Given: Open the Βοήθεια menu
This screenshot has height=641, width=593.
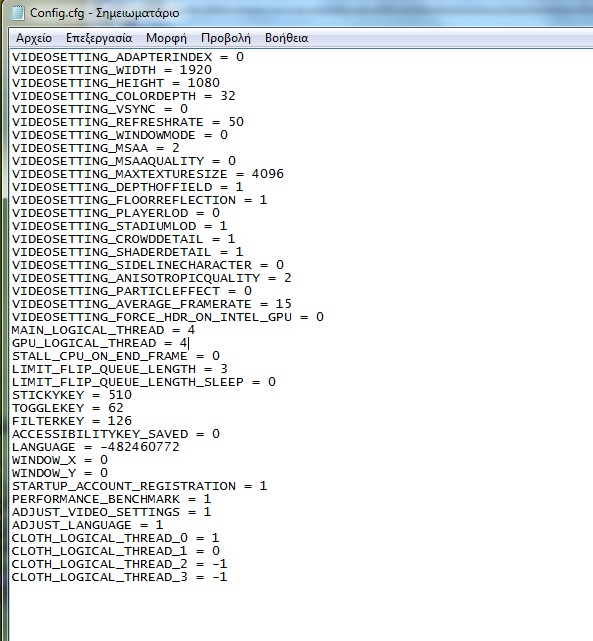Looking at the screenshot, I should [286, 38].
